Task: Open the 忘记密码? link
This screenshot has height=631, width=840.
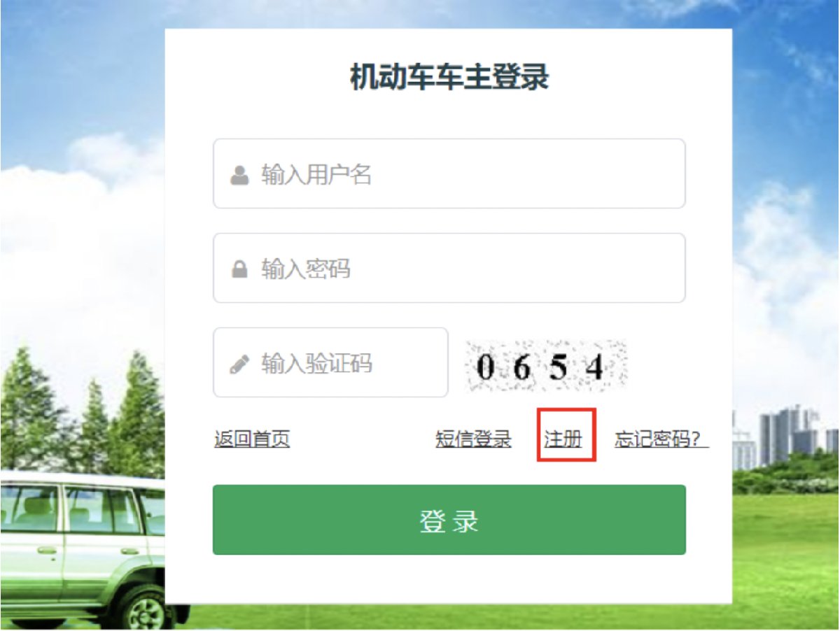Action: point(661,439)
